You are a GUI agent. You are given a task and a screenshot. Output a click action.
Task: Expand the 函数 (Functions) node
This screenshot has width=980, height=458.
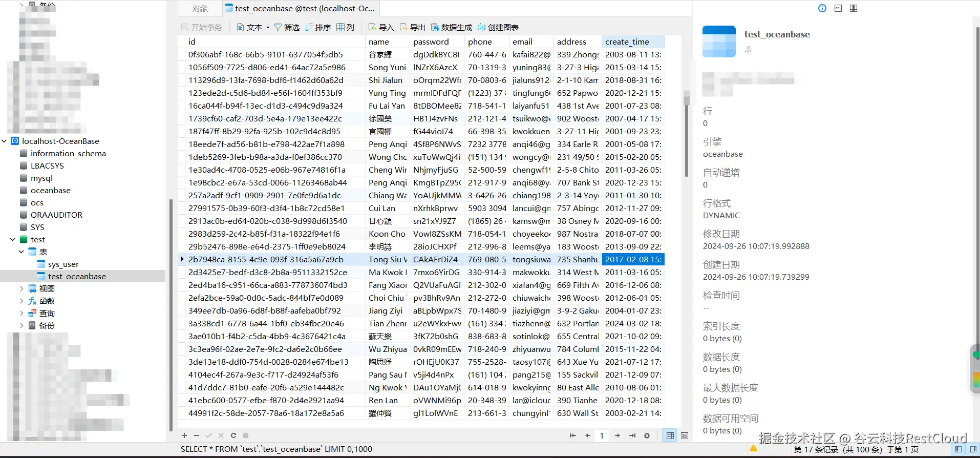pyautogui.click(x=22, y=301)
